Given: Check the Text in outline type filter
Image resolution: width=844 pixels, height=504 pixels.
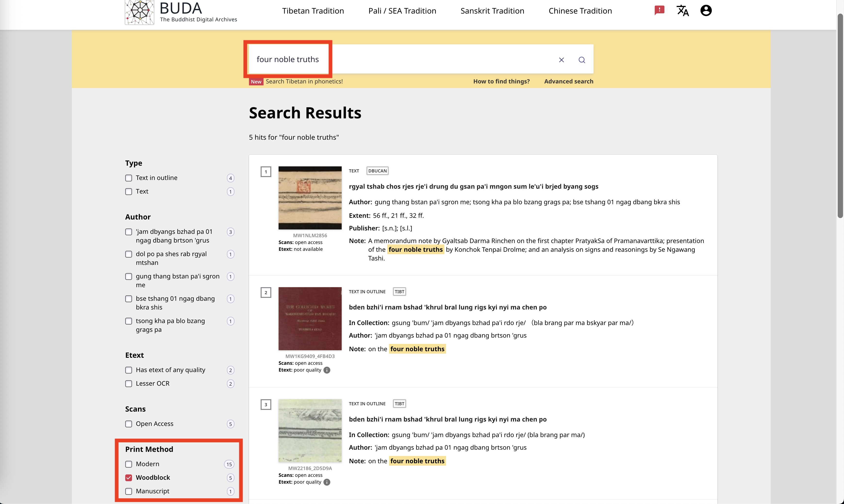Looking at the screenshot, I should coord(128,178).
